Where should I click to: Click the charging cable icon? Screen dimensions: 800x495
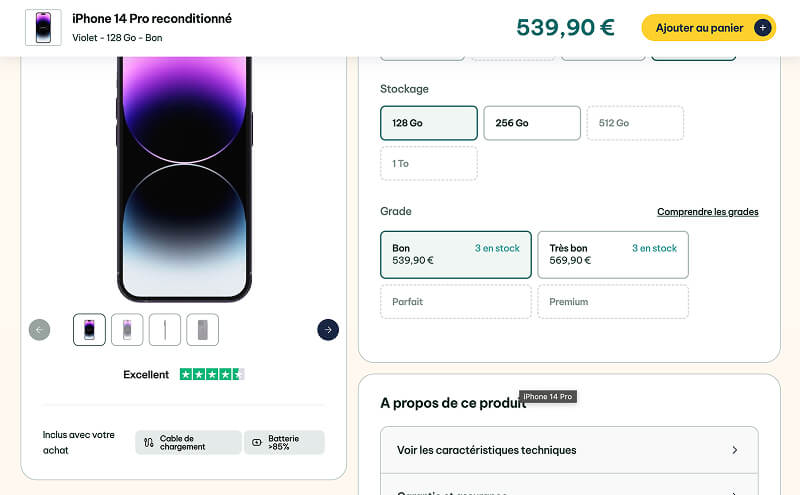149,442
